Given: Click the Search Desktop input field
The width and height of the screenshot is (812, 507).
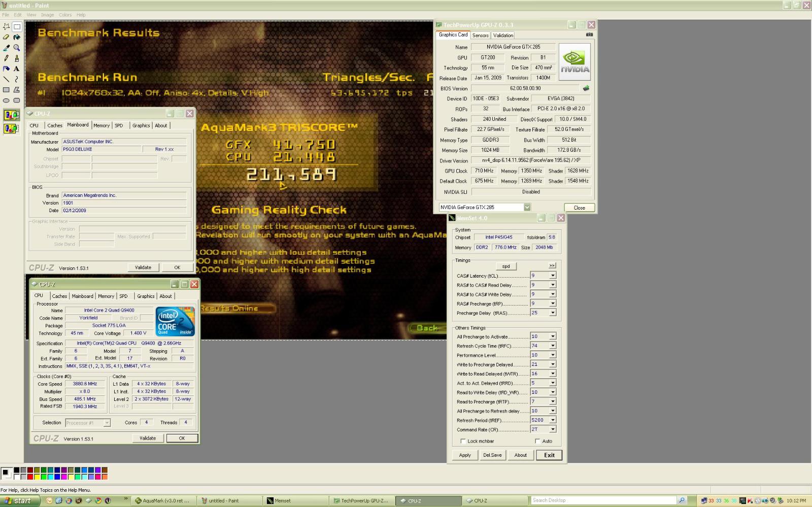Looking at the screenshot, I should point(604,500).
